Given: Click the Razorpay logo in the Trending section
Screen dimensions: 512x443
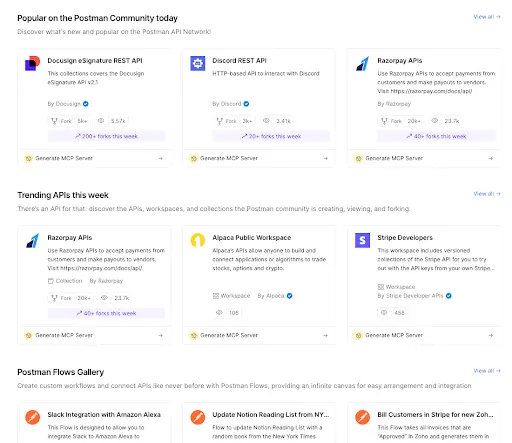Looking at the screenshot, I should 32,240.
